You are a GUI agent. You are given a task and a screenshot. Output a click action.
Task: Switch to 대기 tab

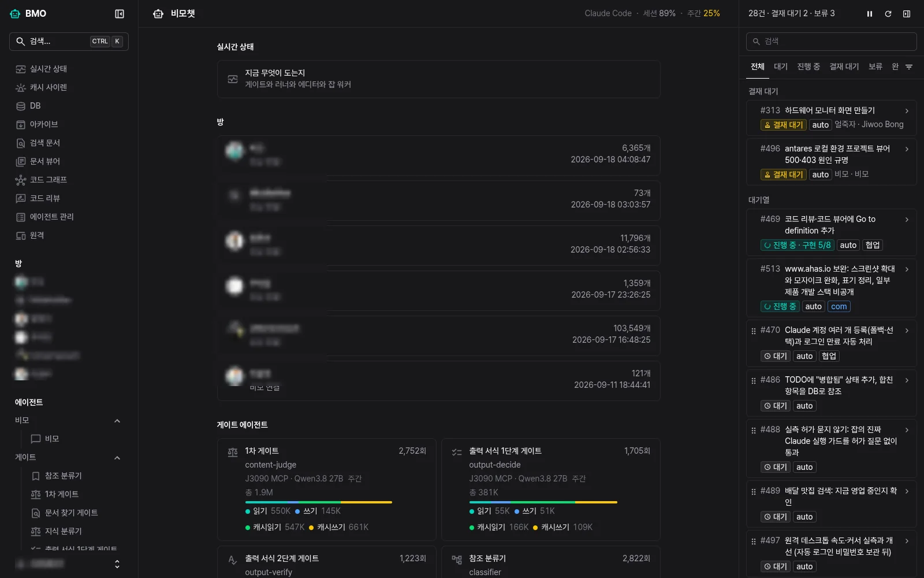[781, 66]
